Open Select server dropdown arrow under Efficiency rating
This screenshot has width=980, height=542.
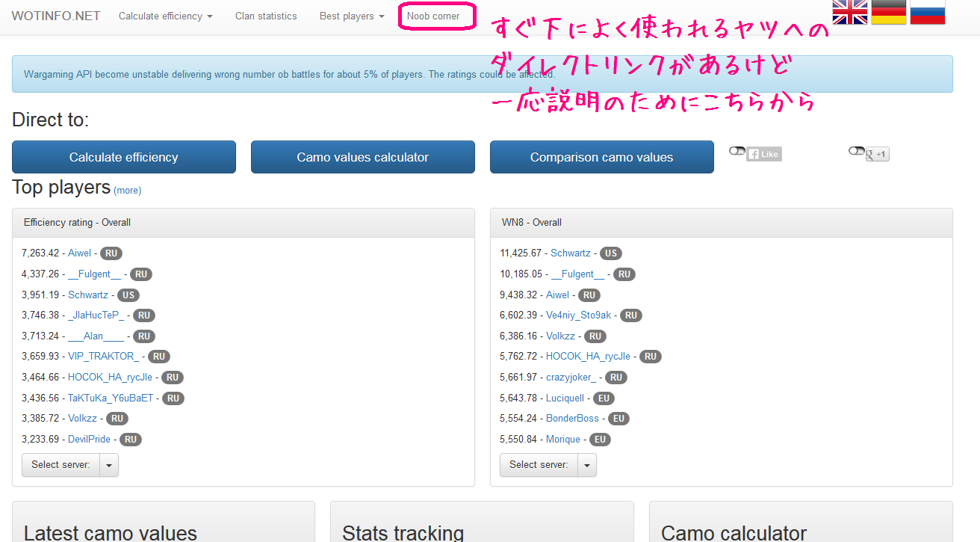pos(109,465)
